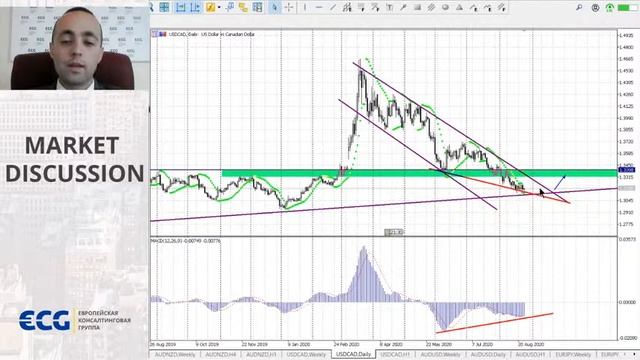Click the blue highlighted price label on axis
The width and height of the screenshot is (640, 360).
pyautogui.click(x=627, y=169)
